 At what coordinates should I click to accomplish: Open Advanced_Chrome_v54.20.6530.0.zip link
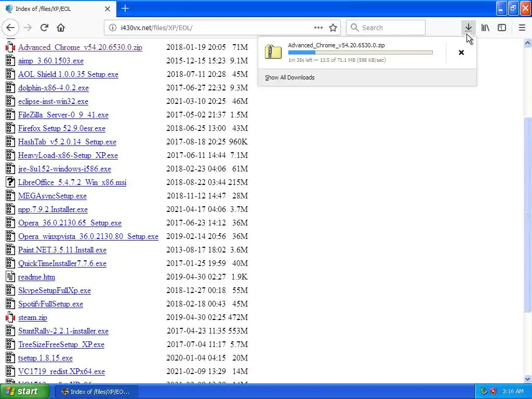(x=80, y=47)
